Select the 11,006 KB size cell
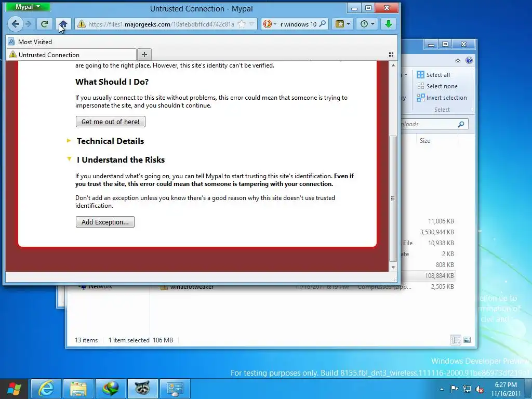 [441, 221]
